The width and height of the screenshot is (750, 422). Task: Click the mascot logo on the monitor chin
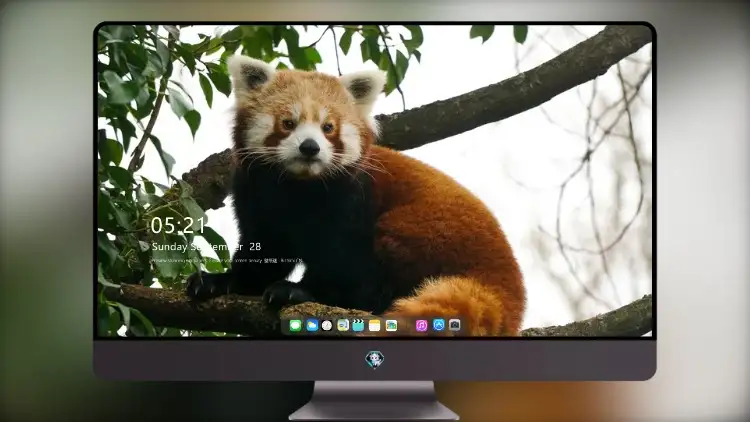coord(374,360)
